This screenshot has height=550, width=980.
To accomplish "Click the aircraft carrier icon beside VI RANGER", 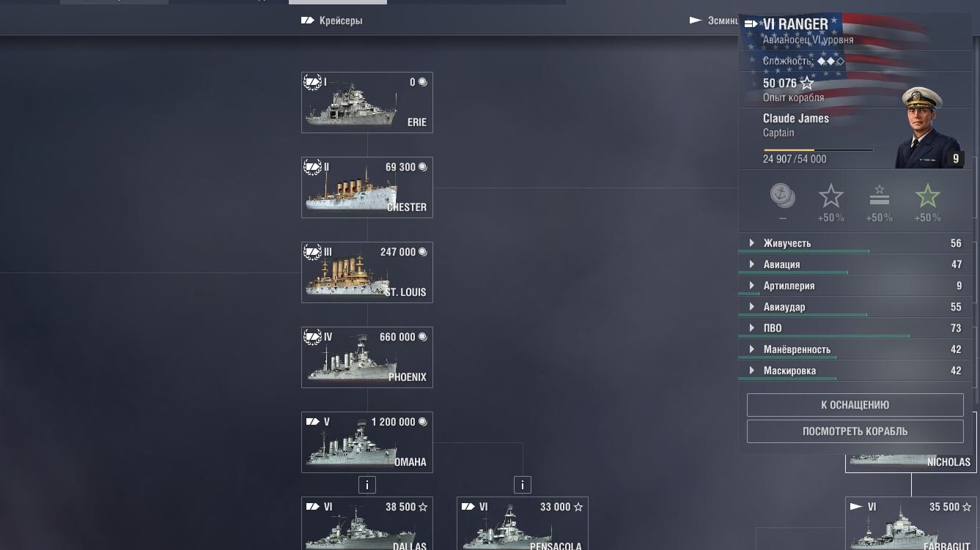I will click(751, 24).
